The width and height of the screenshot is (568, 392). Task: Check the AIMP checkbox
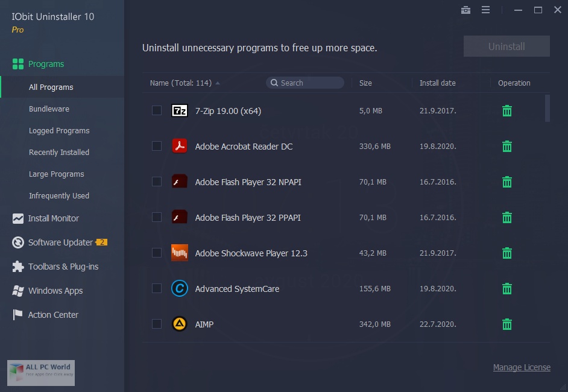(x=157, y=324)
